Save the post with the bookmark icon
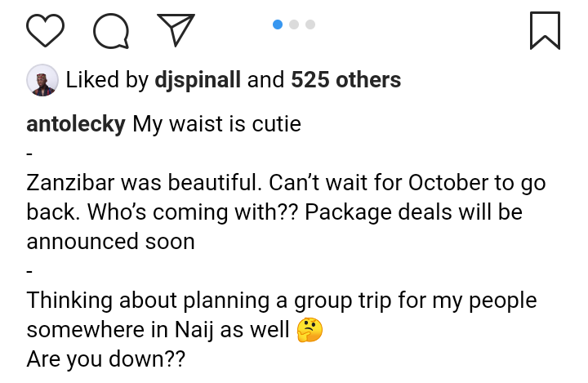This screenshot has height=383, width=588. tap(545, 30)
